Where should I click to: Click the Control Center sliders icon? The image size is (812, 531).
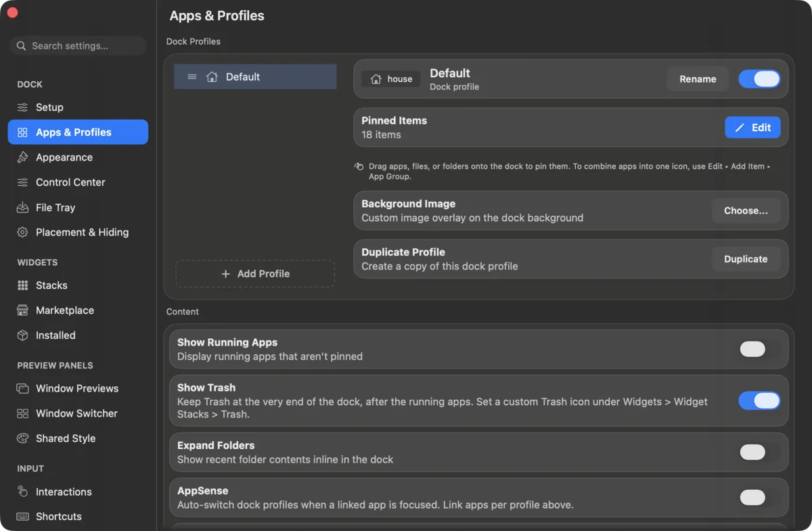[22, 183]
